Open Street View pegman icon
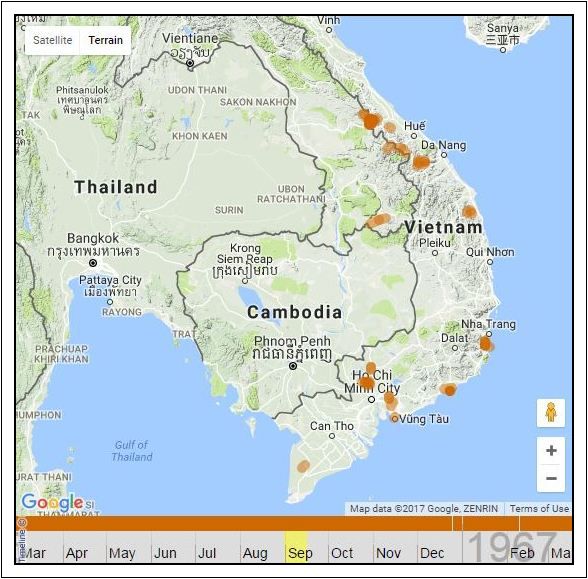This screenshot has height=579, width=588. click(550, 412)
